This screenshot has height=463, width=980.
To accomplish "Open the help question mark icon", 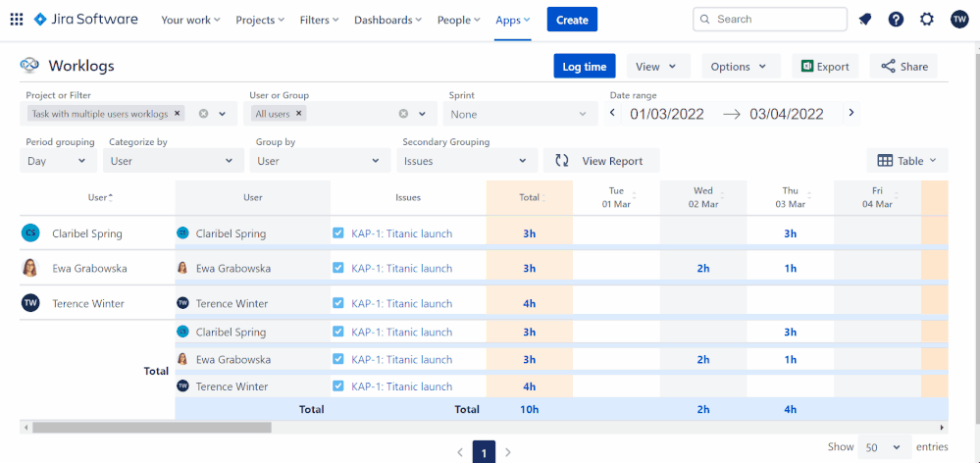I will (896, 20).
